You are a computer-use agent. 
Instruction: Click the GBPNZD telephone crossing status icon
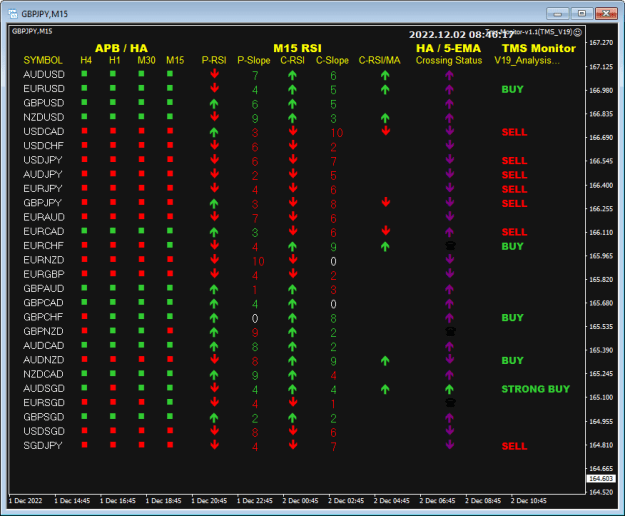pyautogui.click(x=450, y=332)
